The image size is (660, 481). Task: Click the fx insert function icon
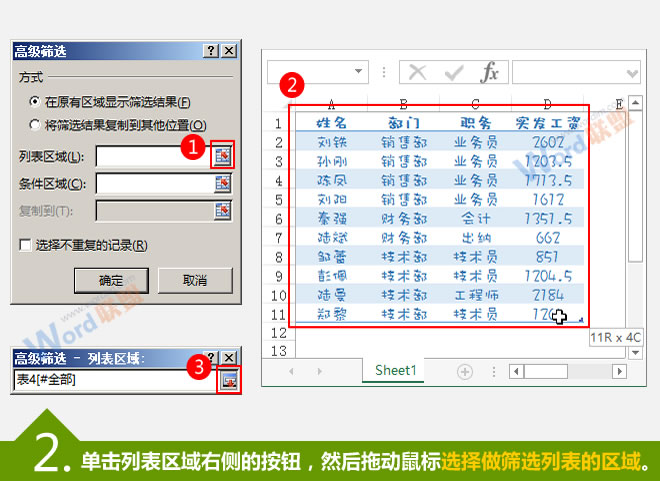[489, 73]
